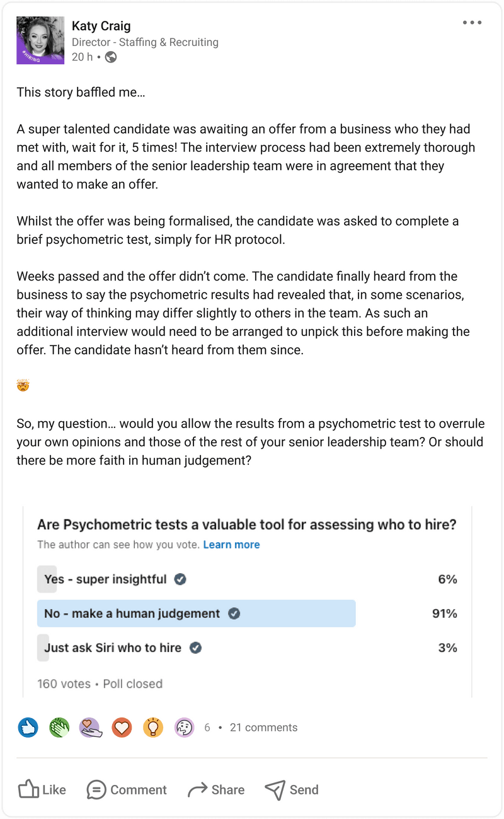Click the Funny face reaction icon
504x819 pixels.
(x=184, y=727)
